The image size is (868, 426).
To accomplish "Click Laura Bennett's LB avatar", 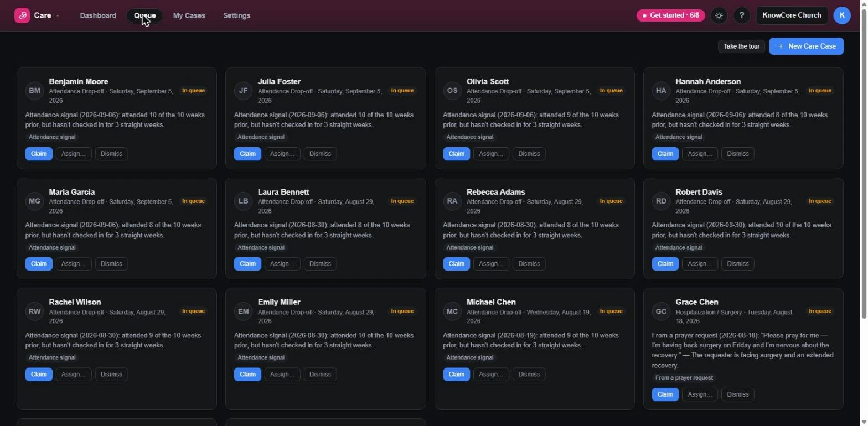I will 243,201.
